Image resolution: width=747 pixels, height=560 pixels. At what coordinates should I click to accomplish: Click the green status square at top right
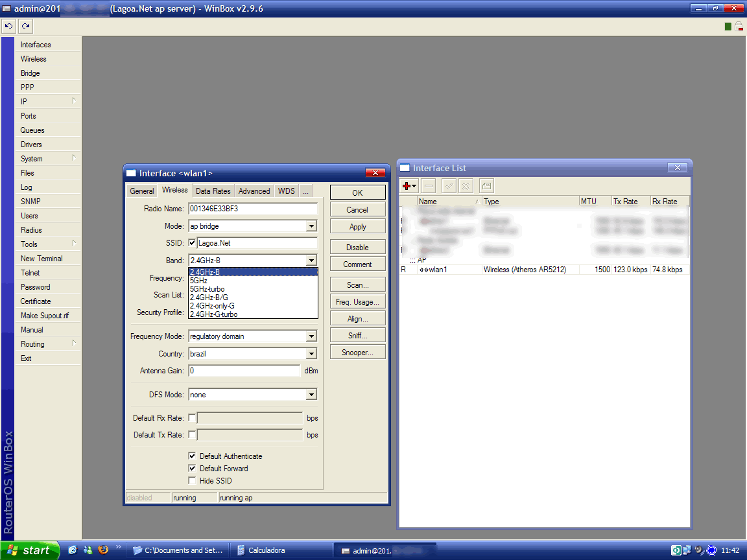click(x=728, y=27)
